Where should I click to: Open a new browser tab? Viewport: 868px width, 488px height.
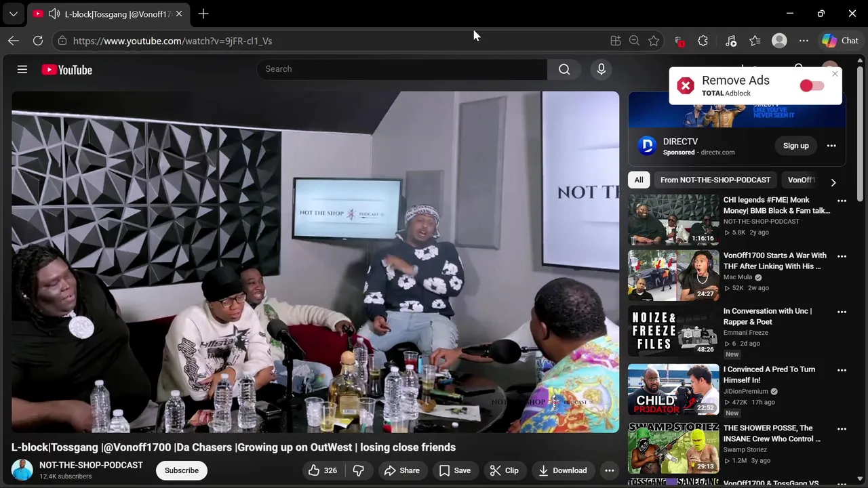[203, 14]
